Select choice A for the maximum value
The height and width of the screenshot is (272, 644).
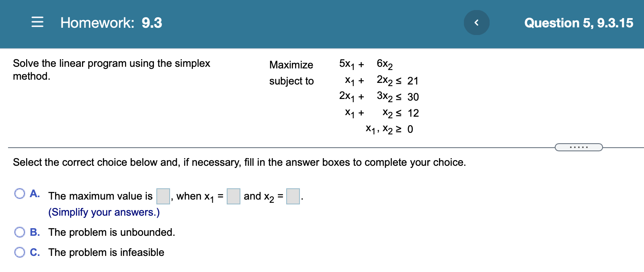pos(19,194)
